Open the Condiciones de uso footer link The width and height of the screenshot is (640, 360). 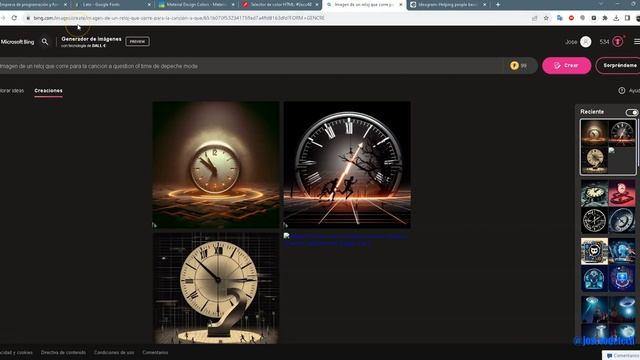coord(114,352)
